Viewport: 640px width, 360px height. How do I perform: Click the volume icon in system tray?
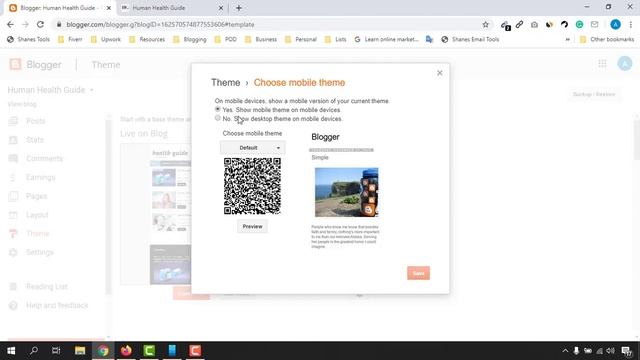610,351
